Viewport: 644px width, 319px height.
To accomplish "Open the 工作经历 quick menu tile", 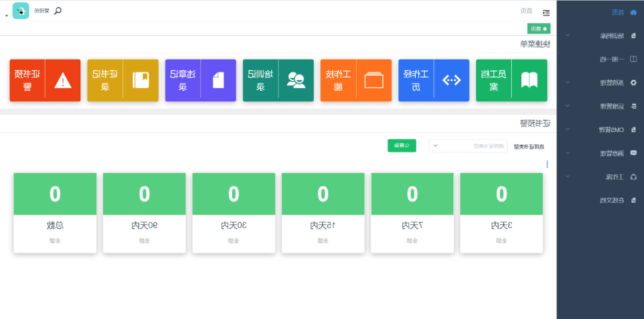I will (x=434, y=80).
